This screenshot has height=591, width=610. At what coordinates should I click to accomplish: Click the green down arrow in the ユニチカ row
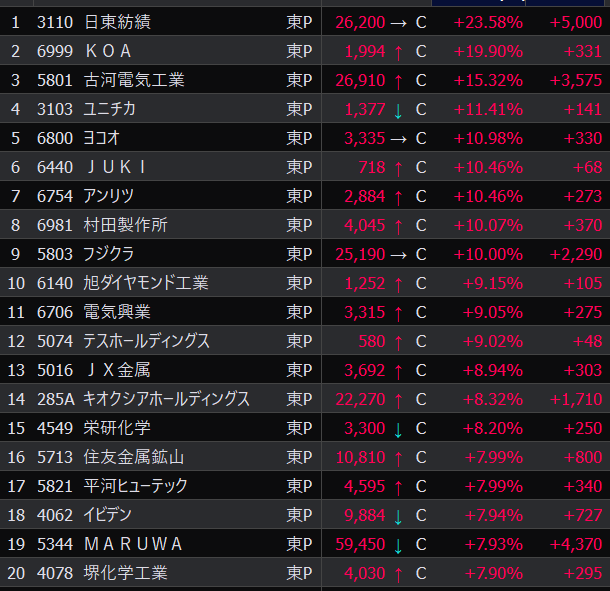pos(399,109)
